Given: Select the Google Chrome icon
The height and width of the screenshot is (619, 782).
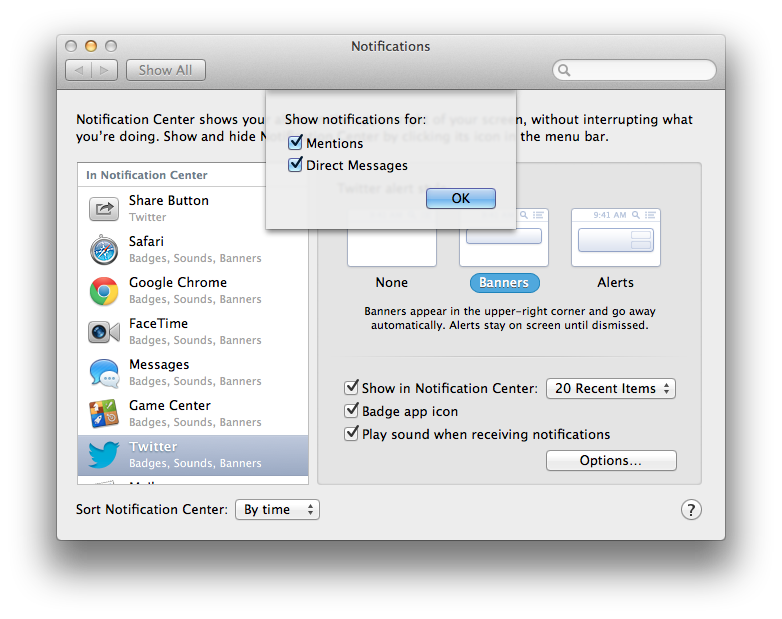Looking at the screenshot, I should point(104,291).
